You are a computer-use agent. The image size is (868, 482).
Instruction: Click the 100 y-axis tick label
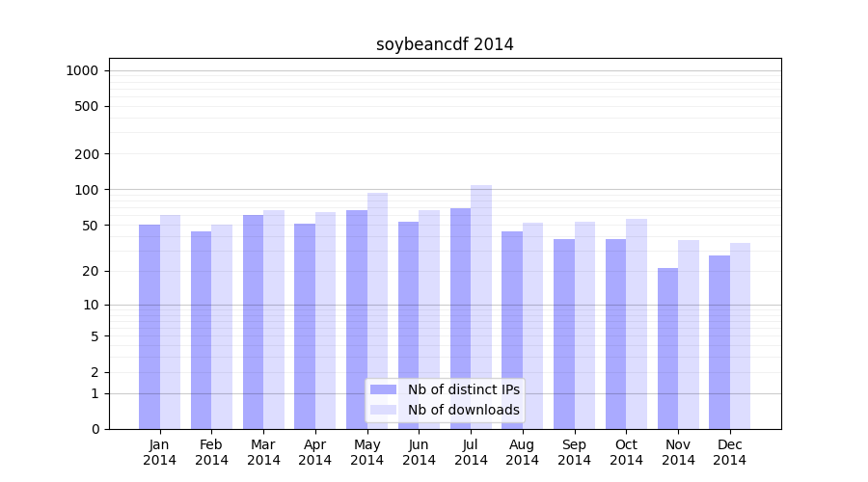tap(86, 190)
